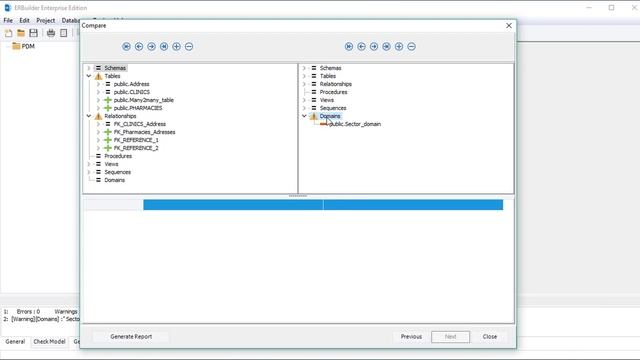Viewport: 640px width, 360px height.
Task: Click Save icon in main toolbar
Action: [33, 33]
